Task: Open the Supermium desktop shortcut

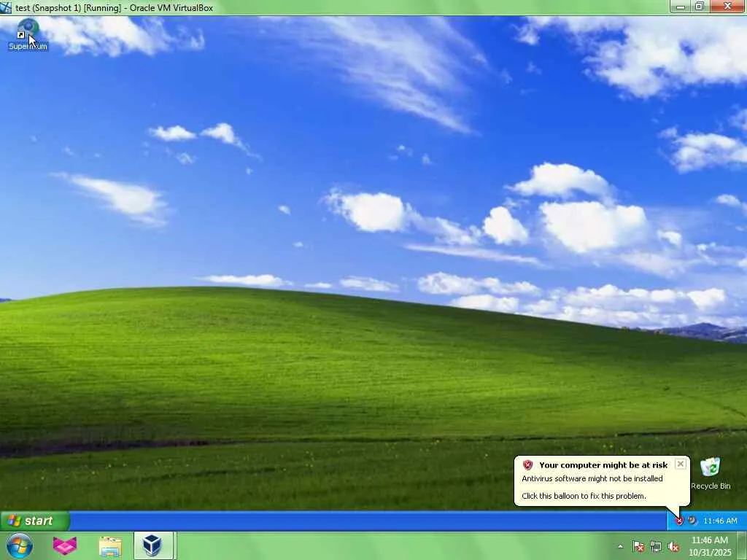Action: coord(28,34)
